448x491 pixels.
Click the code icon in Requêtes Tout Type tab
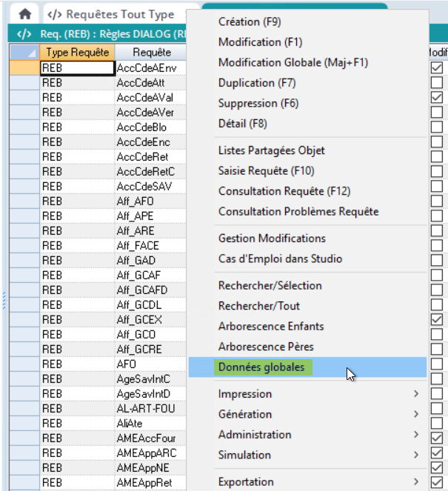click(55, 14)
